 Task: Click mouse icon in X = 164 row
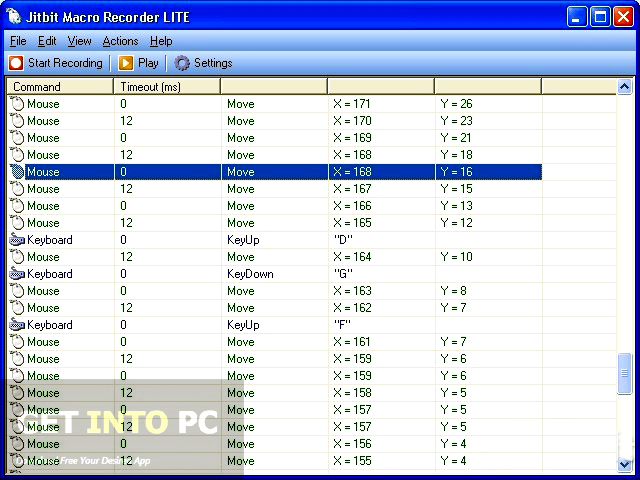point(17,257)
